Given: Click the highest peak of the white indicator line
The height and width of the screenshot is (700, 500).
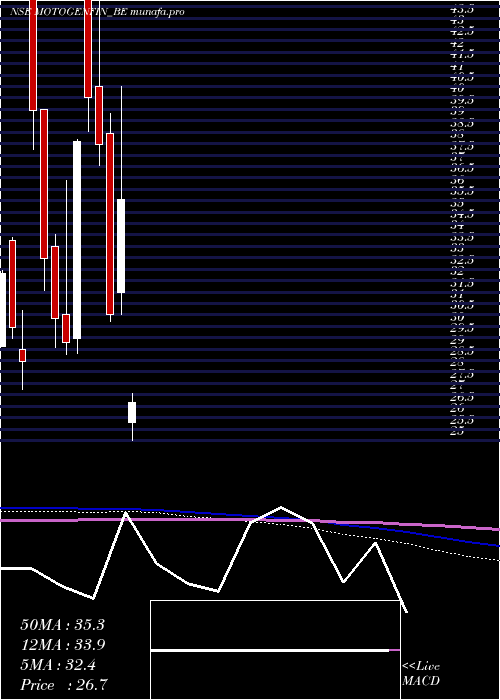Looking at the screenshot, I should 280,507.
